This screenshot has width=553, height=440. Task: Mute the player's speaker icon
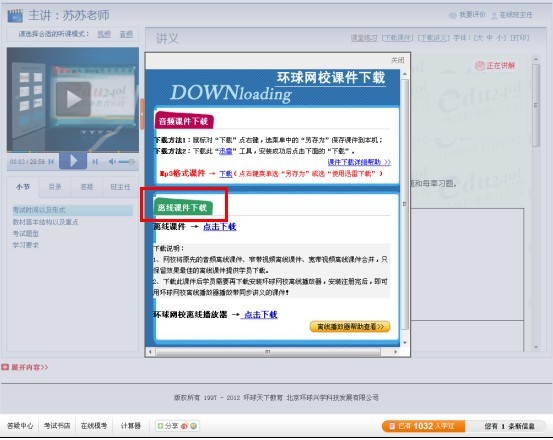coord(112,162)
